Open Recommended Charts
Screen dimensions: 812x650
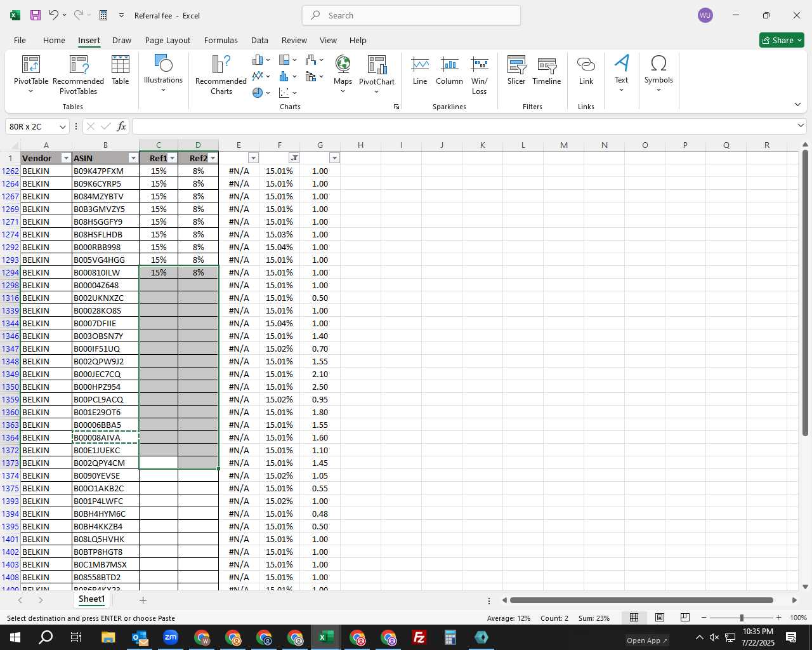221,74
